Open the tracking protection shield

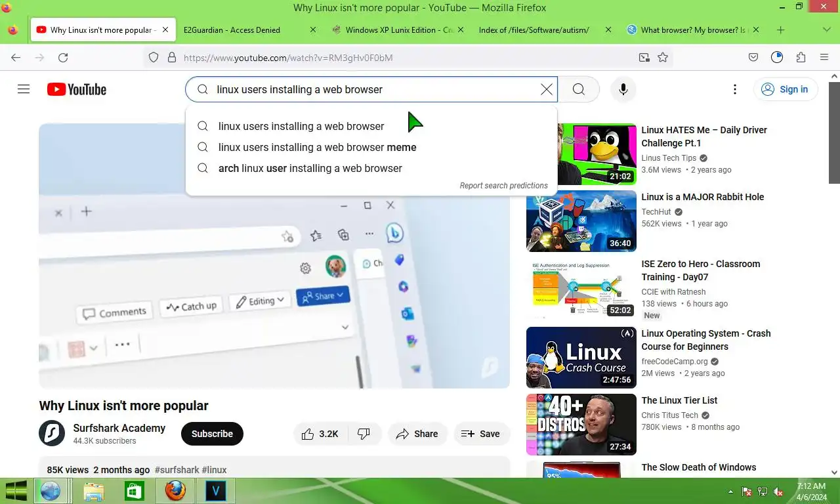[154, 58]
